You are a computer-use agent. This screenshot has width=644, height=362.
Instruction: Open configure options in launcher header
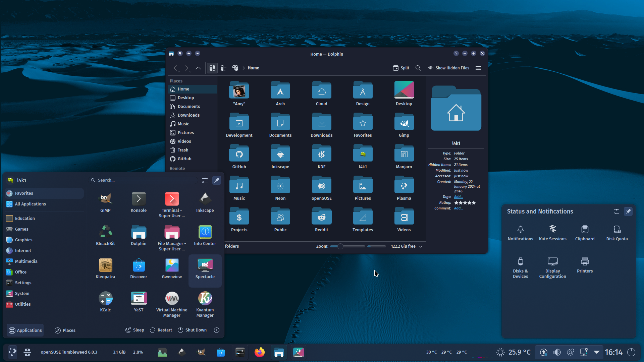point(205,180)
